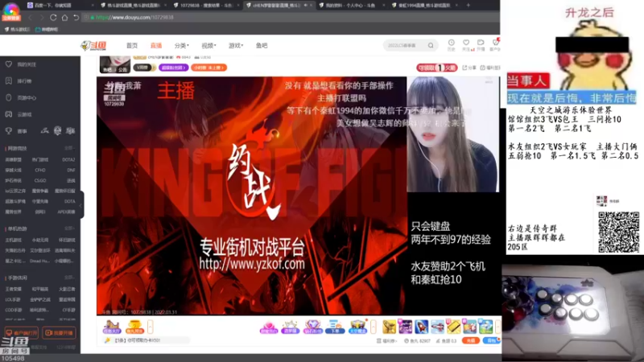Click the red 可领取 火箭 reward button
644x362 pixels.
point(437,68)
